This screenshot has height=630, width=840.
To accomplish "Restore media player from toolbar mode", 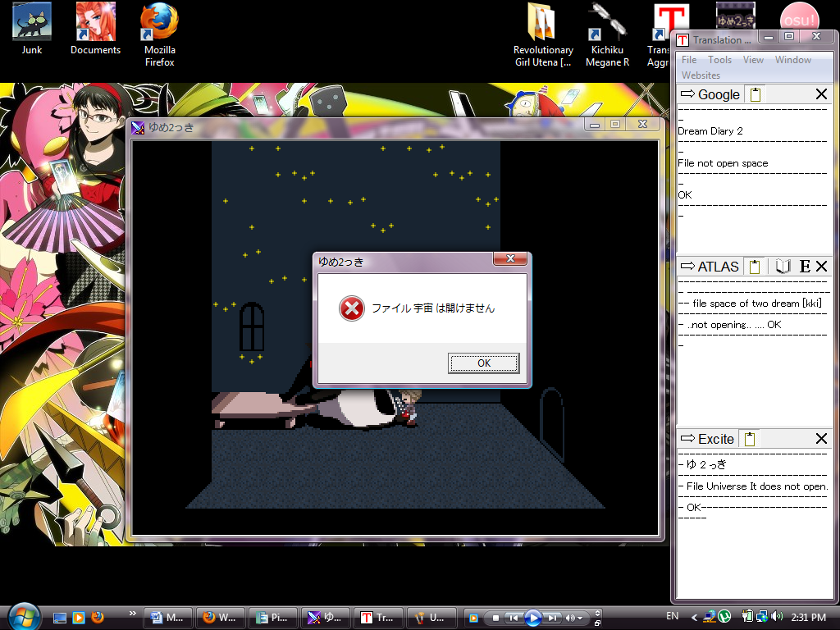I will click(x=597, y=623).
